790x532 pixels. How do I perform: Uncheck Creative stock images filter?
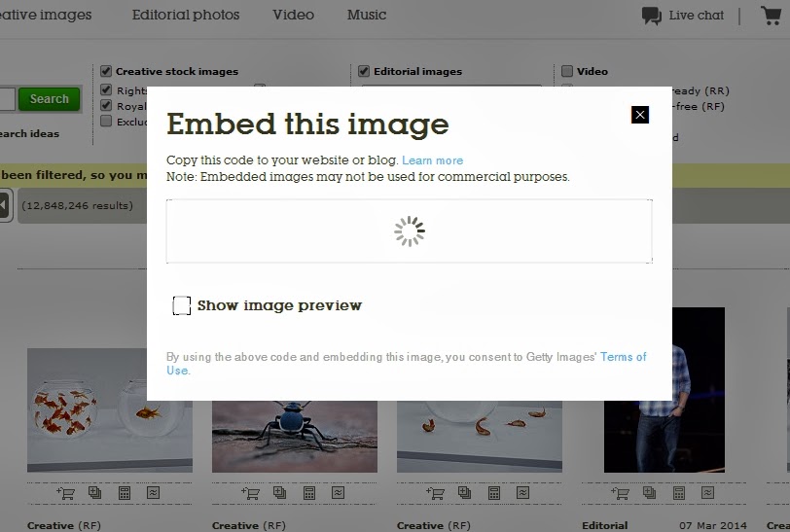(x=106, y=71)
